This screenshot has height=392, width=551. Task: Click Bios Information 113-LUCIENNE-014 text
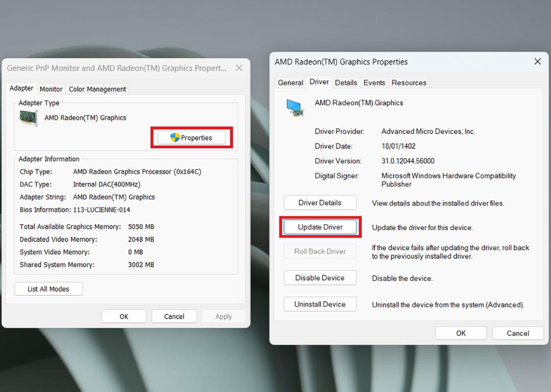click(102, 210)
